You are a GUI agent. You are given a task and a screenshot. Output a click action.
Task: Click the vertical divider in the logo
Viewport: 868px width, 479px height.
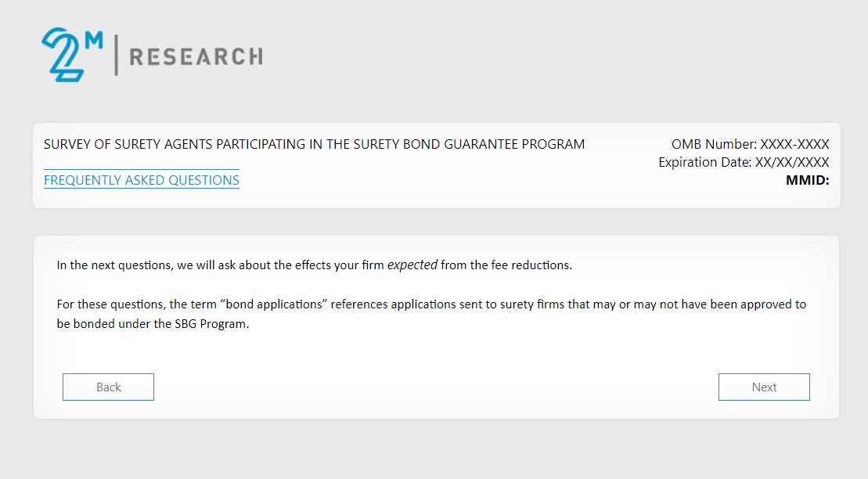pos(117,56)
